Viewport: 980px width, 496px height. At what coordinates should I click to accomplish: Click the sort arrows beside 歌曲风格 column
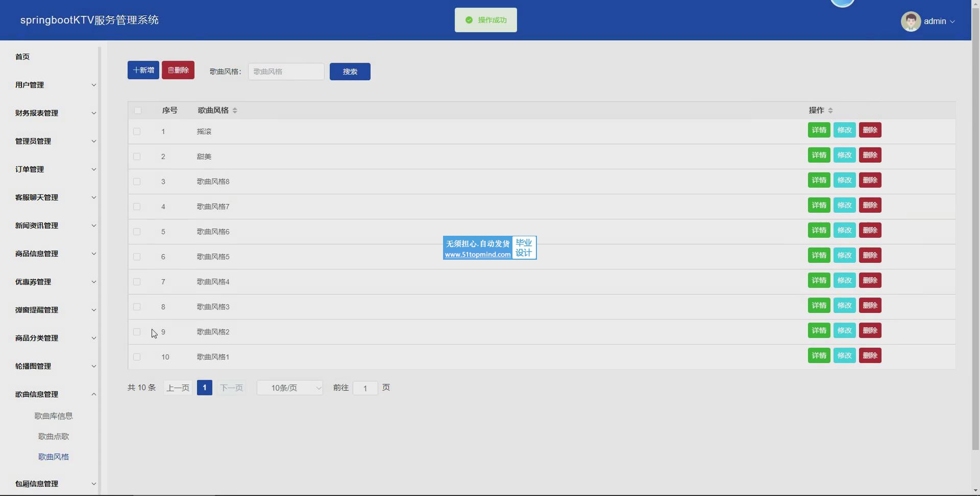235,110
